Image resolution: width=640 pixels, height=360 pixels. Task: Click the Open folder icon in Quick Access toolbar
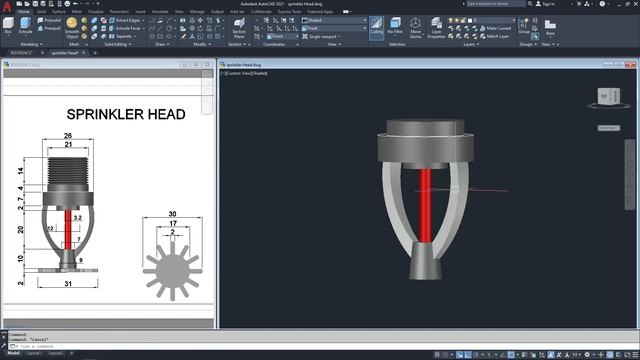pyautogui.click(x=27, y=4)
